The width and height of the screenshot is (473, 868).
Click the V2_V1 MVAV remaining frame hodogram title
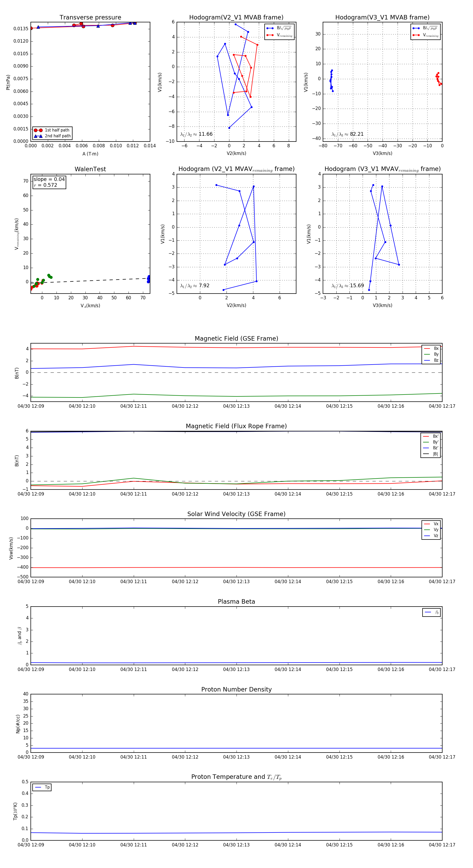point(236,169)
